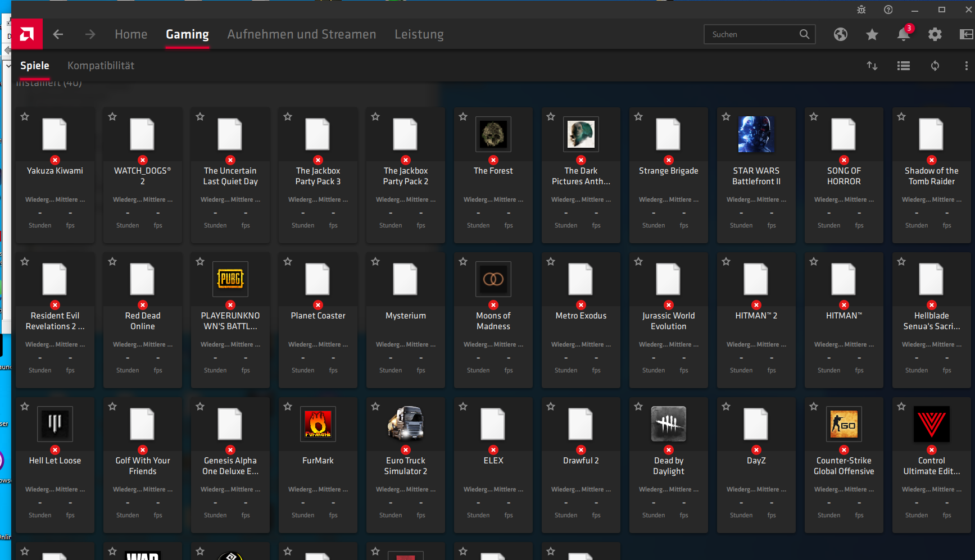
Task: Open the notifications bell
Action: tap(904, 34)
